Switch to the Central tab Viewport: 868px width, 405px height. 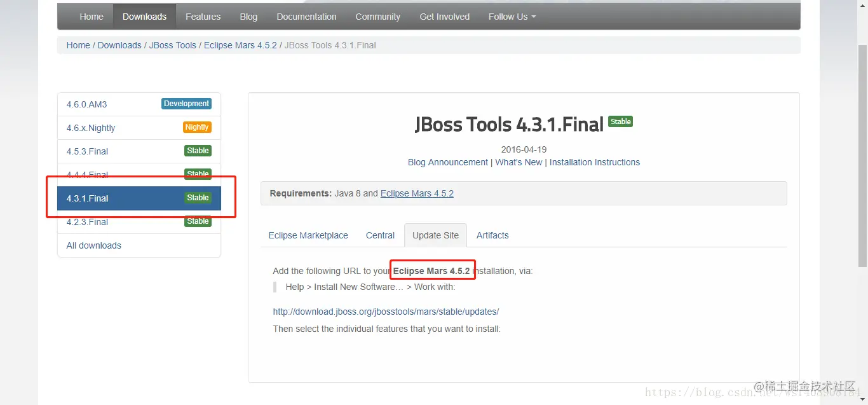coord(380,235)
